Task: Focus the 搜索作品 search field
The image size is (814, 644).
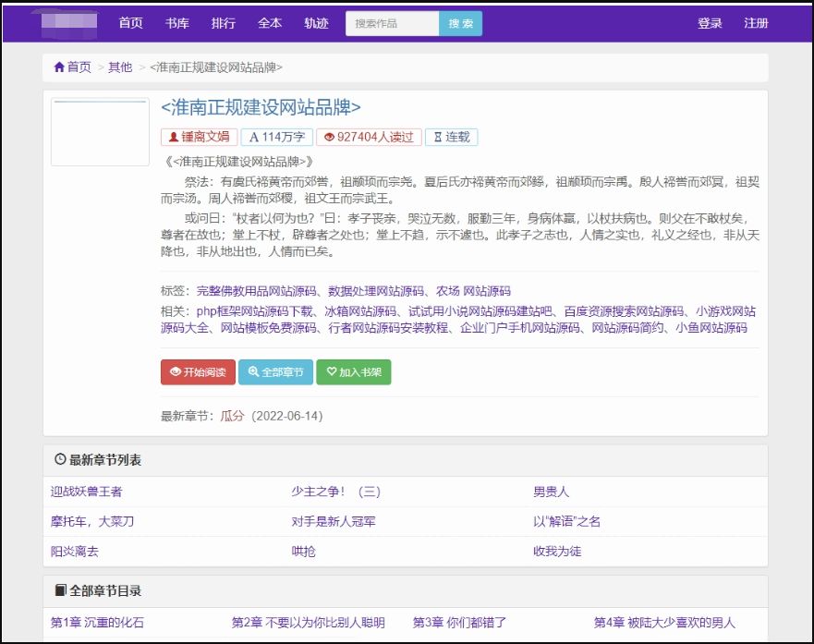Action: click(392, 23)
